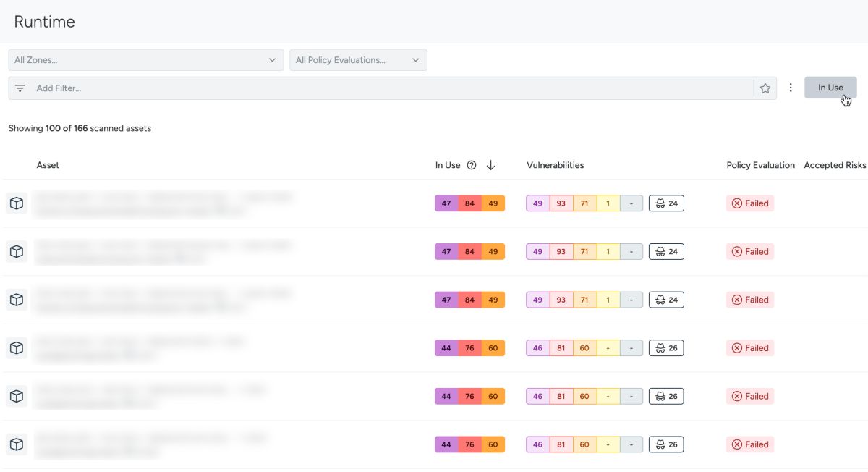The height and width of the screenshot is (472, 868).
Task: Click the 'Showing 100 of 166 scanned assets' text
Action: (x=80, y=128)
